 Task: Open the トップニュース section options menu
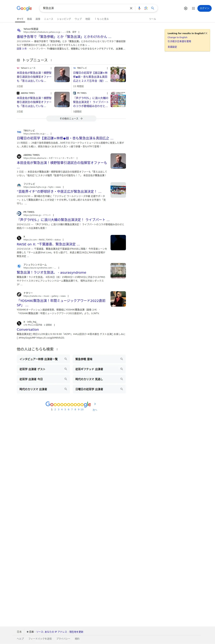pyautogui.click(x=51, y=60)
